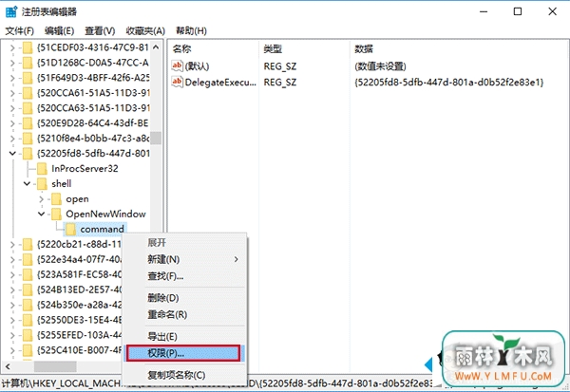The width and height of the screenshot is (570, 392).
Task: Click the {524B13ED-2E57 folder icon
Action: coord(28,289)
